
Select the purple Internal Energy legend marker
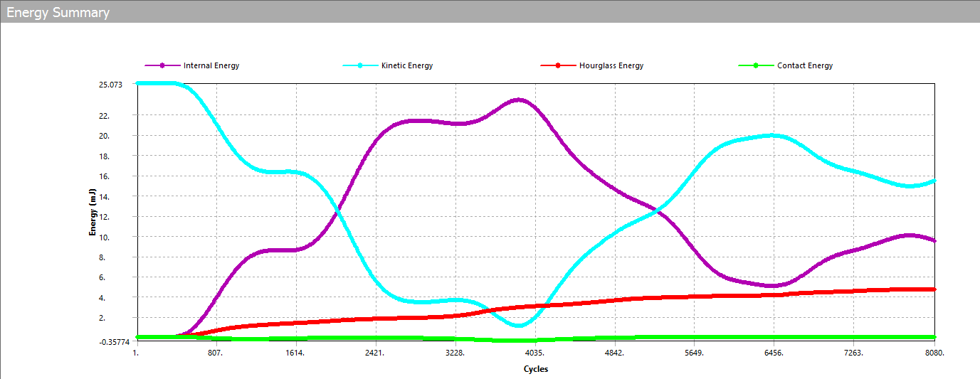162,65
